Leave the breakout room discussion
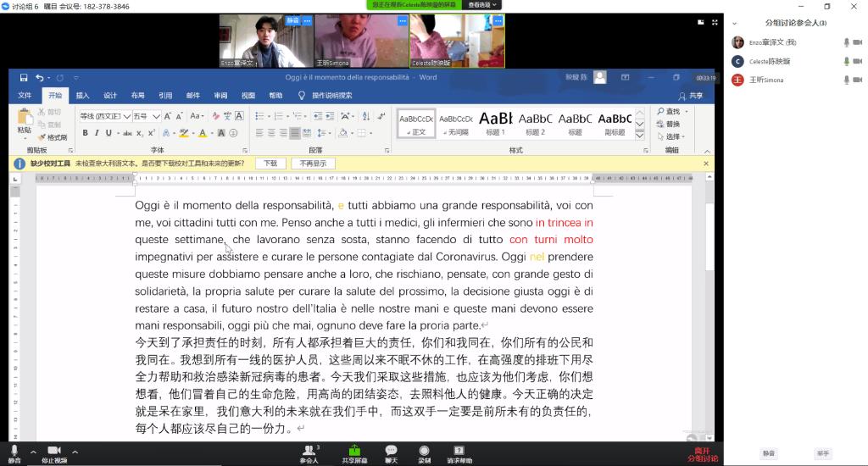 pyautogui.click(x=703, y=454)
